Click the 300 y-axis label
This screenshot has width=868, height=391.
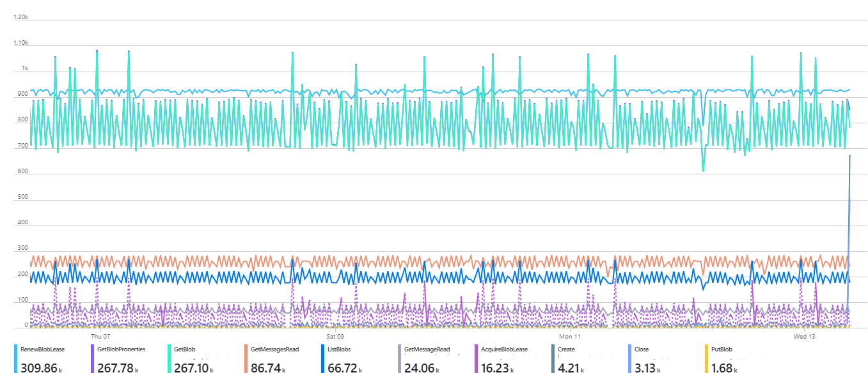pos(24,249)
